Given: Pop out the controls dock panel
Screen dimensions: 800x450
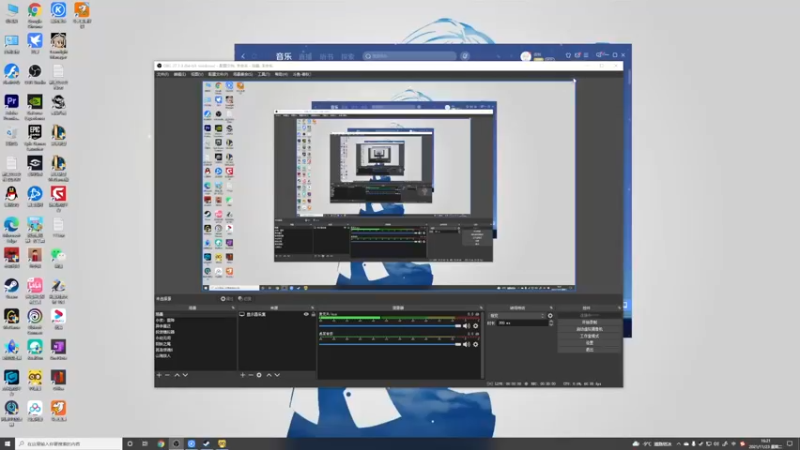Looking at the screenshot, I should (x=619, y=308).
